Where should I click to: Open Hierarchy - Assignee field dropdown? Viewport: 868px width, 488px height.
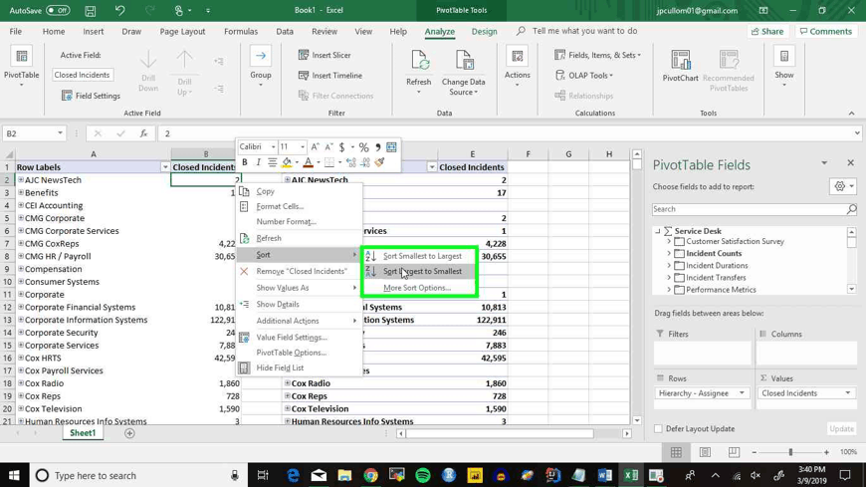point(742,393)
